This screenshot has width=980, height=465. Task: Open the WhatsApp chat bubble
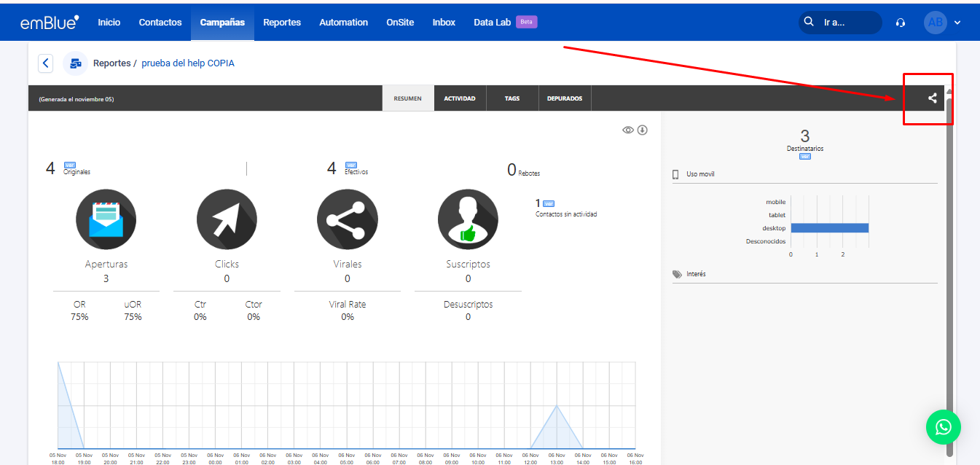944,427
